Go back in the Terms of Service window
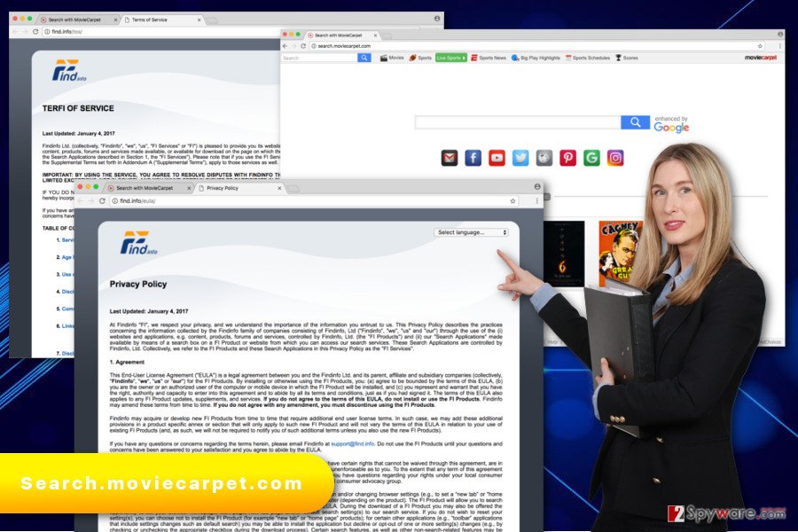This screenshot has height=532, width=798. [15, 32]
